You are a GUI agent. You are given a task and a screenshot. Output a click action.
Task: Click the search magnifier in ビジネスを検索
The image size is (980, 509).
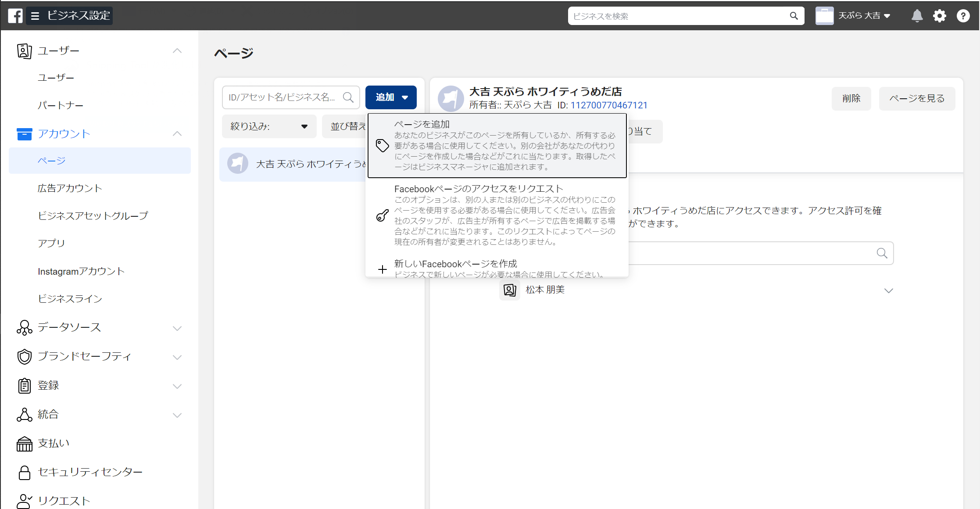[794, 16]
